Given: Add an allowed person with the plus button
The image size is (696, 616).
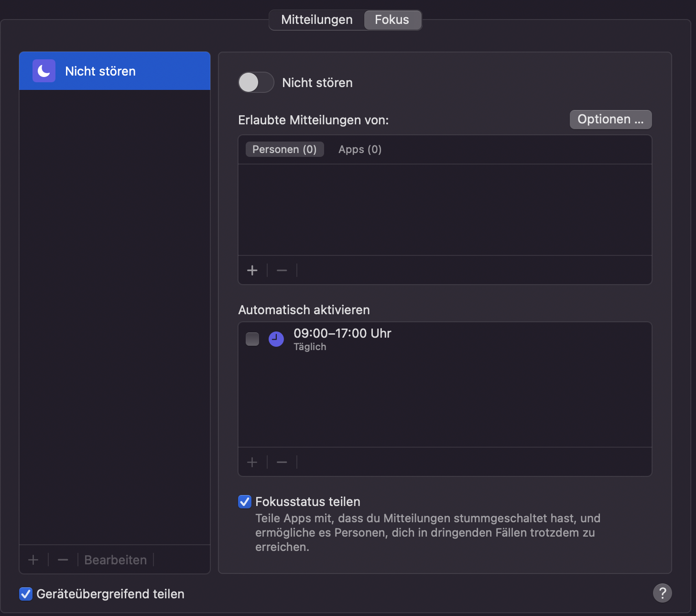Looking at the screenshot, I should 252,270.
